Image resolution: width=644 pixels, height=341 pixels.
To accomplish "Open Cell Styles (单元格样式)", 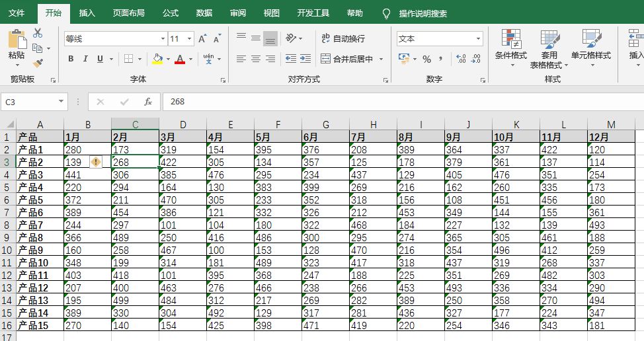I will 591,48.
